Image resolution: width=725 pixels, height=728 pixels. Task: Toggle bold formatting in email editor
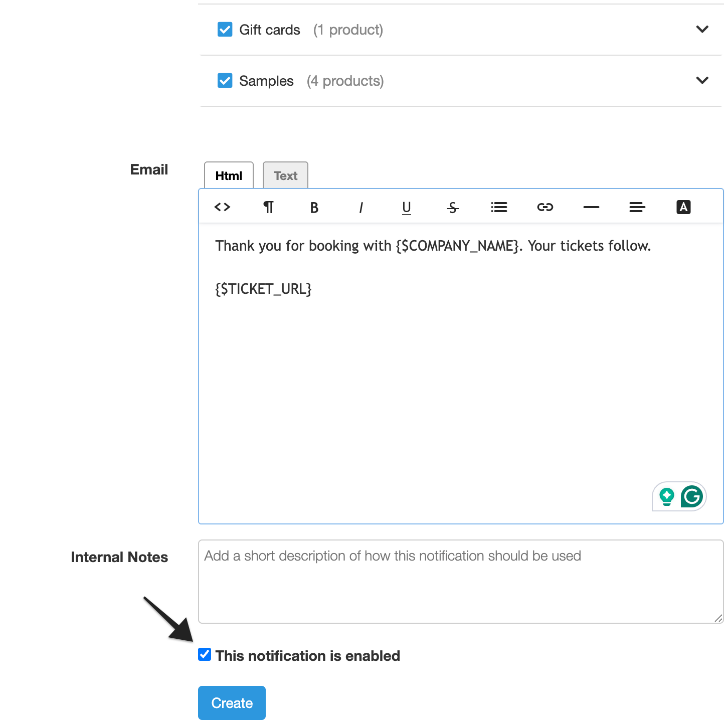(x=314, y=208)
